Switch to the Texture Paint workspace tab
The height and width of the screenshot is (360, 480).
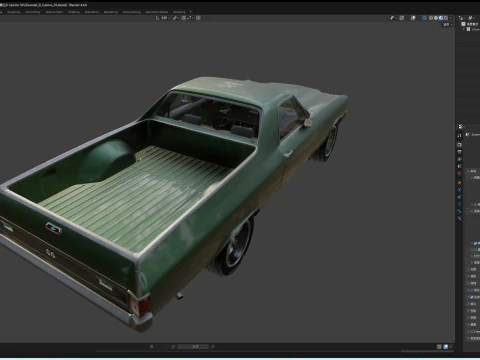tap(54, 12)
